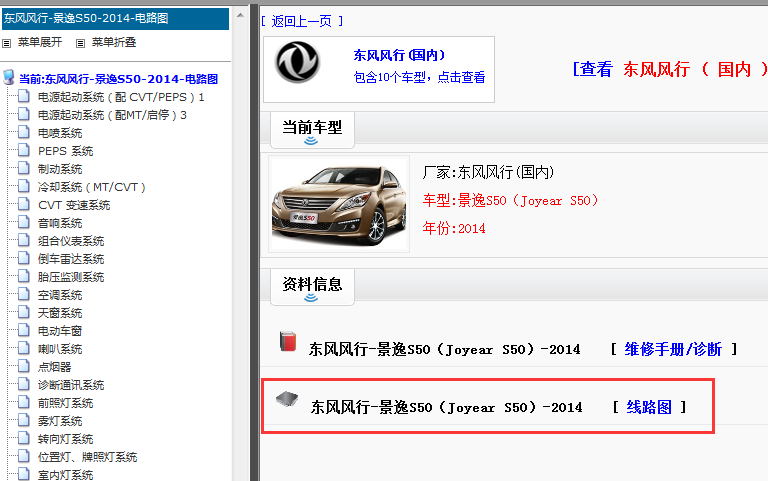
Task: Click the page icon beside 天窗系统
Action: tap(24, 312)
